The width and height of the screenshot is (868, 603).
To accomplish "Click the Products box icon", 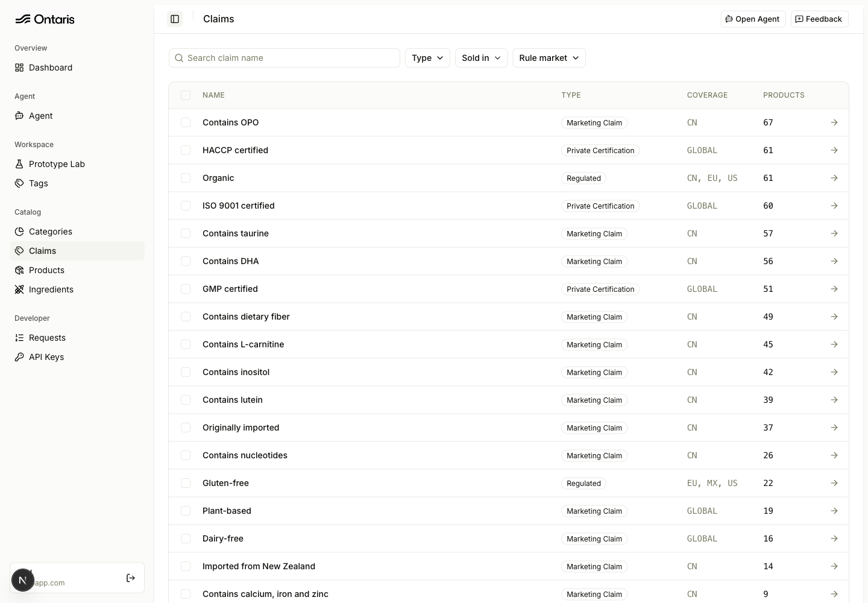I will point(19,270).
